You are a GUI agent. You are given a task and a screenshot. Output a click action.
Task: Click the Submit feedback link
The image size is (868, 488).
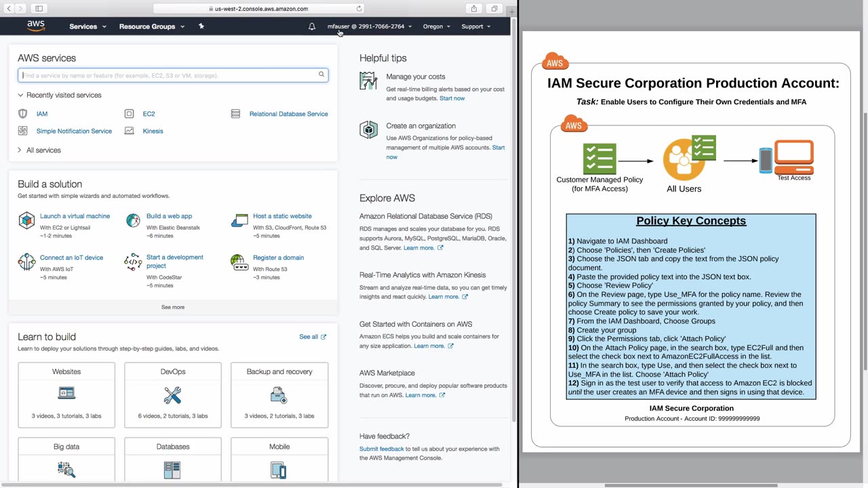click(x=382, y=449)
